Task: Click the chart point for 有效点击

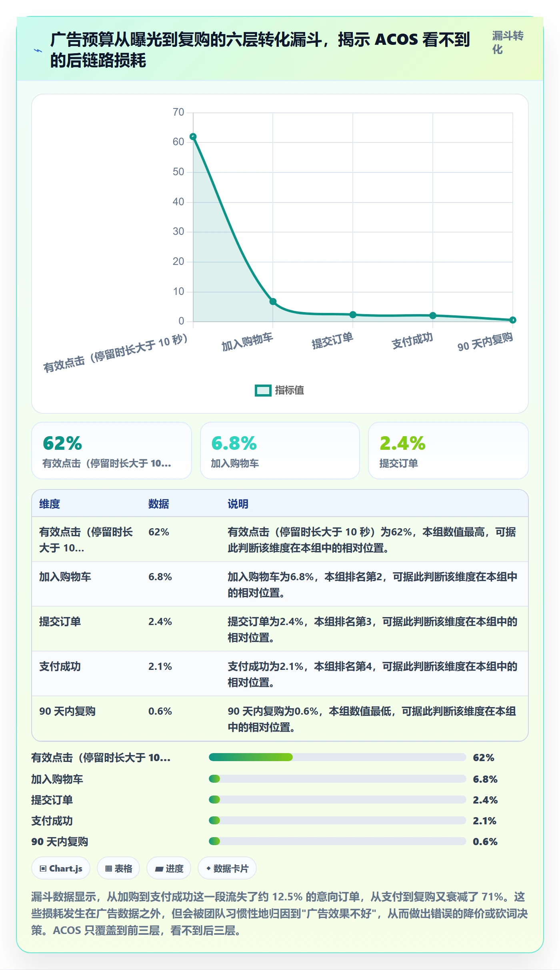Action: [x=193, y=136]
